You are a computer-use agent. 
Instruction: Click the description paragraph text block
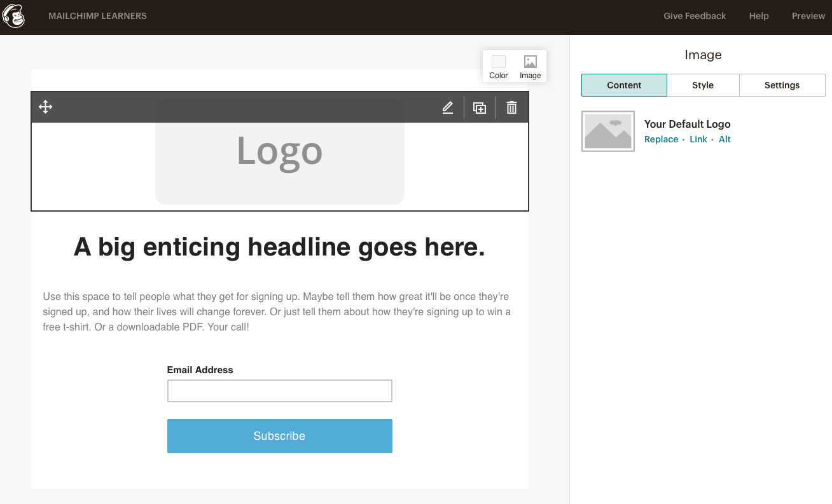277,311
